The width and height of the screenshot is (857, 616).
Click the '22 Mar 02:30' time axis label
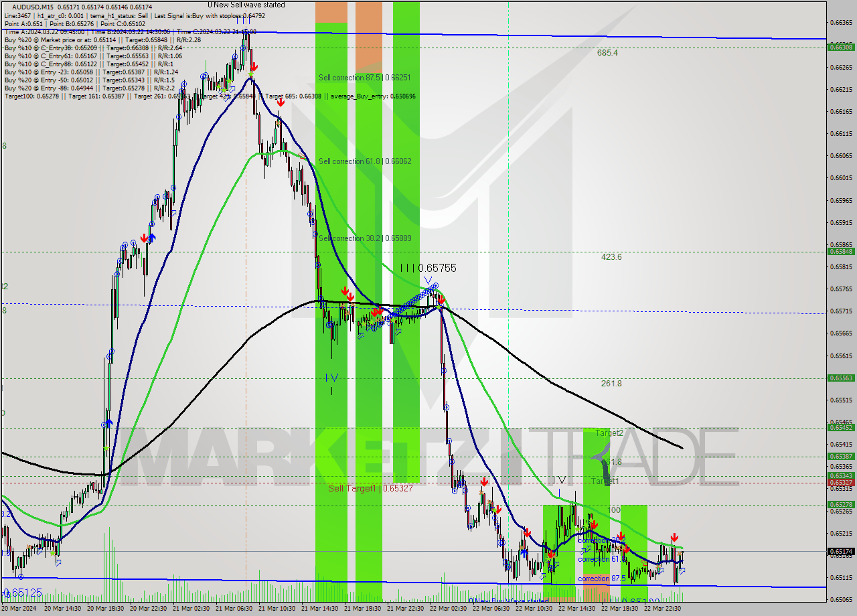point(449,609)
